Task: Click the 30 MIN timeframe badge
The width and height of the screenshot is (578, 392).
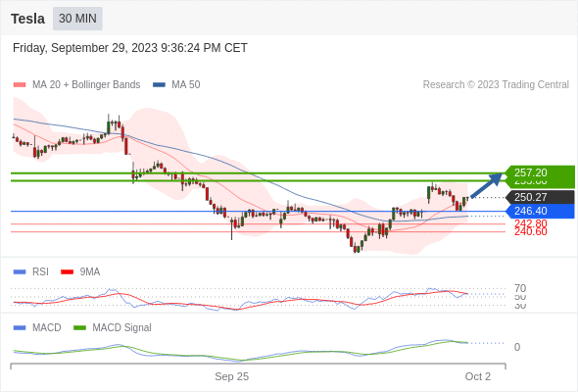Action: tap(77, 19)
